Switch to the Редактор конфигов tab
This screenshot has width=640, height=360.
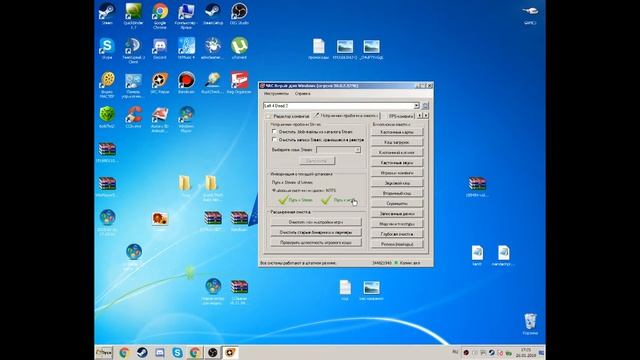(x=288, y=116)
